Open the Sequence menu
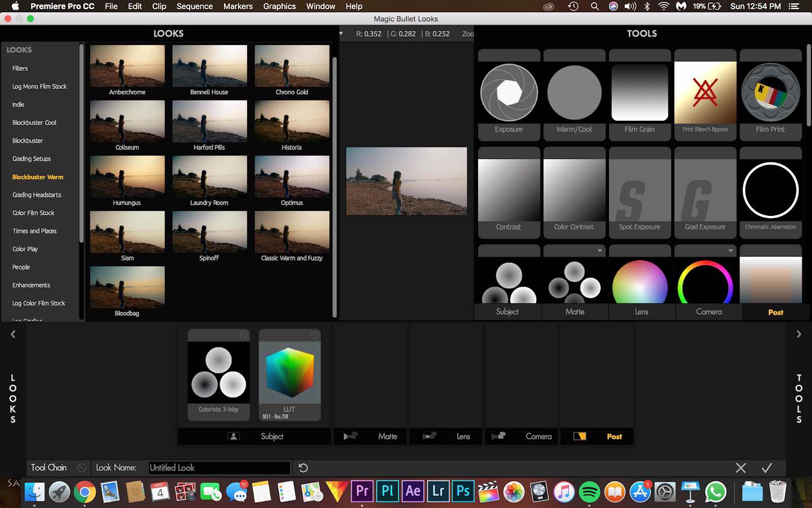Image resolution: width=812 pixels, height=508 pixels. (x=194, y=6)
